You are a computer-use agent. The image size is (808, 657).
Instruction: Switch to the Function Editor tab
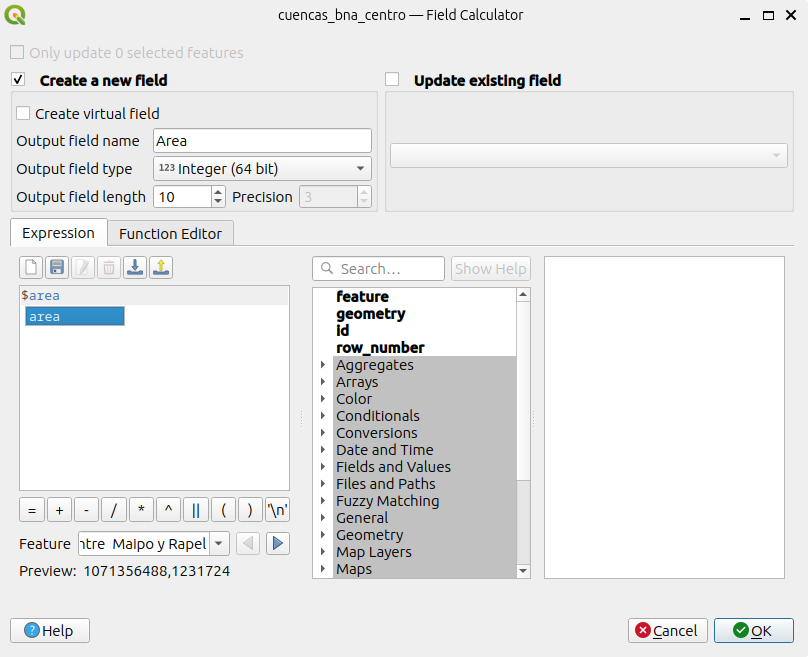click(170, 233)
